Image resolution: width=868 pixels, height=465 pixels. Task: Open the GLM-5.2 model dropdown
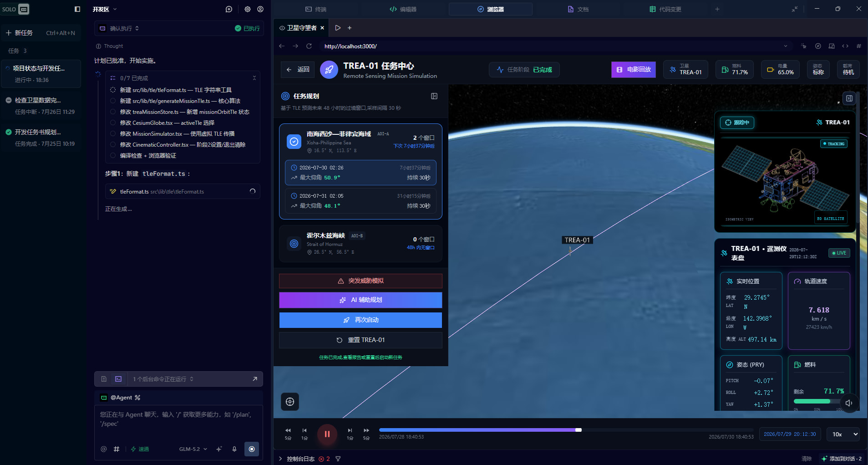point(193,449)
